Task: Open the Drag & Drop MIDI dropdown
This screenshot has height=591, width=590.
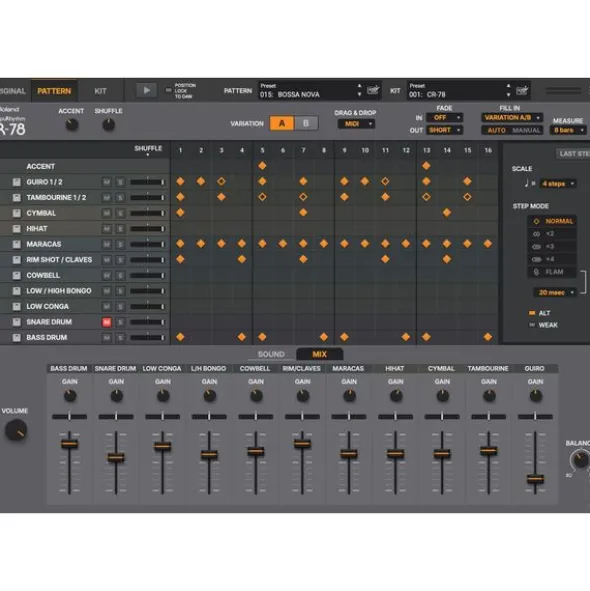Action: [356, 124]
